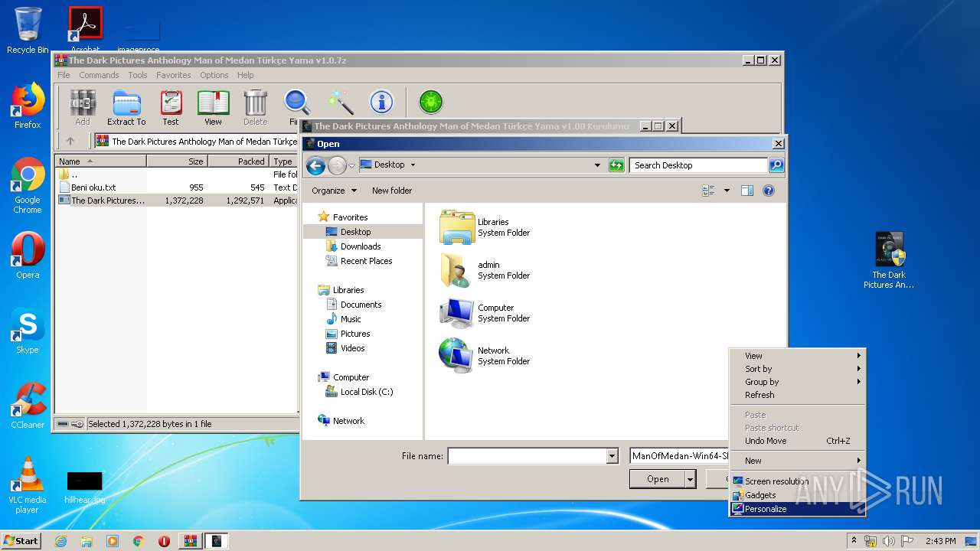This screenshot has width=980, height=551.
Task: Click the Extract To toolbar icon
Action: coord(126,107)
